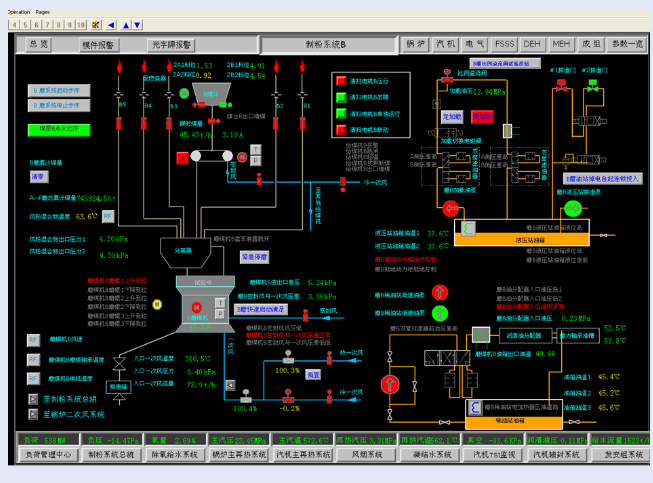653x483 pixels.
Task: Open the Operation menu
Action: [18, 10]
